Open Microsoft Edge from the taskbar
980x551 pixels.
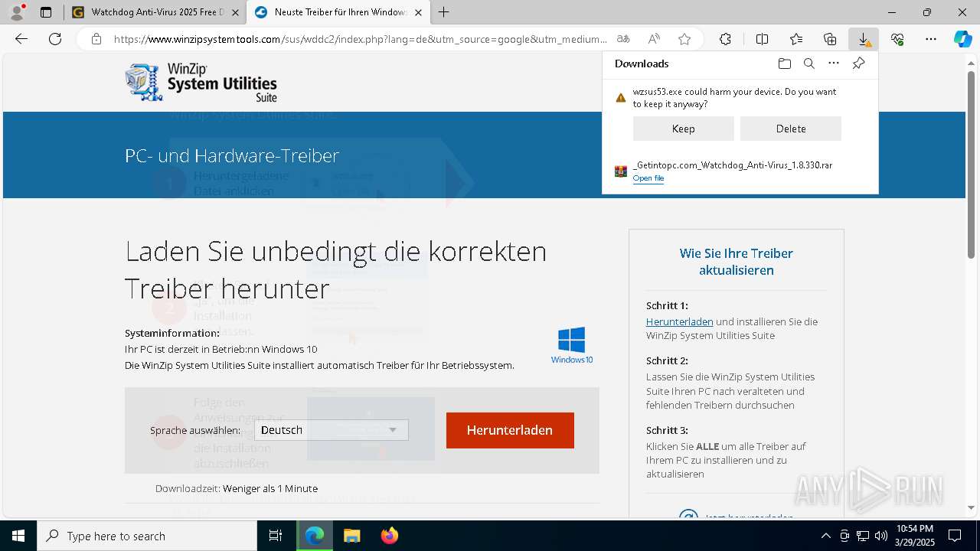315,536
